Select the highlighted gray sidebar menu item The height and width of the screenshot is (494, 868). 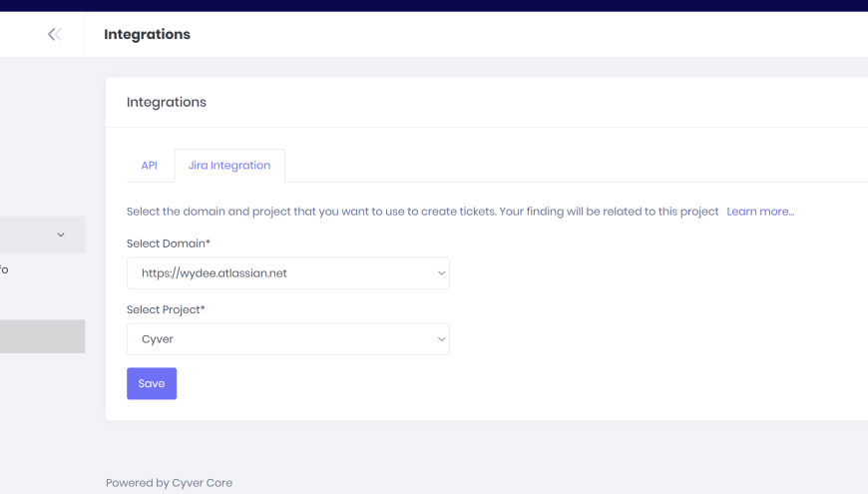pyautogui.click(x=42, y=336)
